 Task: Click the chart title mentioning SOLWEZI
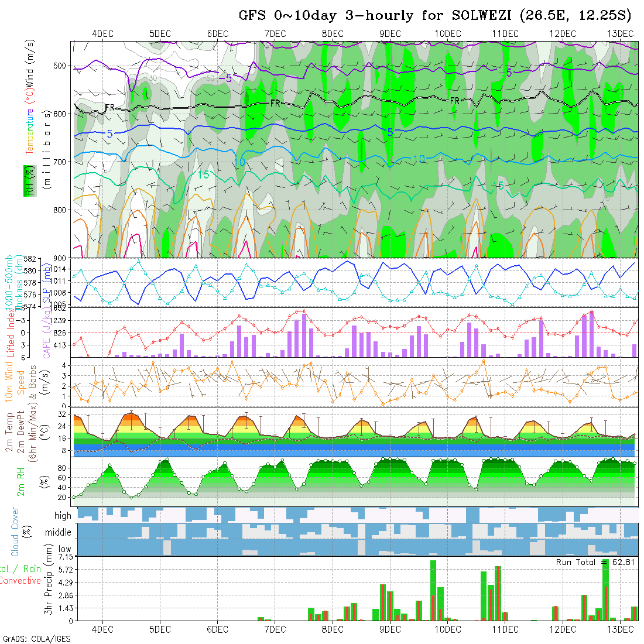(434, 15)
